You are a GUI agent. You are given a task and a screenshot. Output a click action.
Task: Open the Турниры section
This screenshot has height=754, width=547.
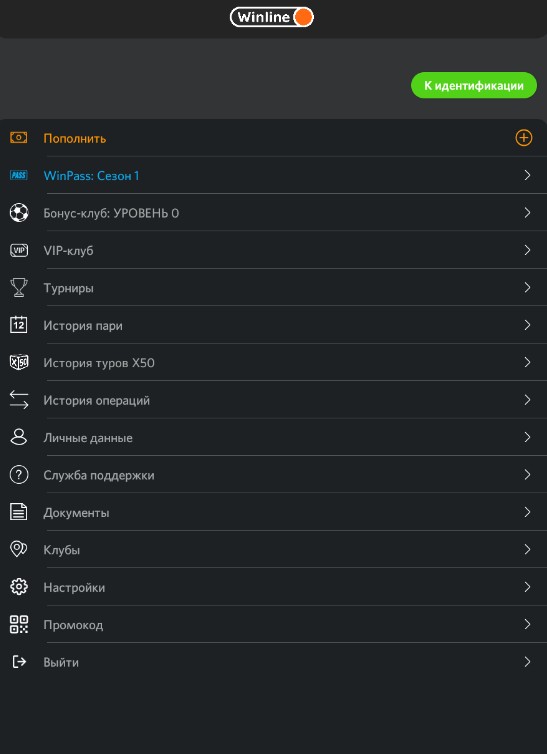[x=68, y=288]
